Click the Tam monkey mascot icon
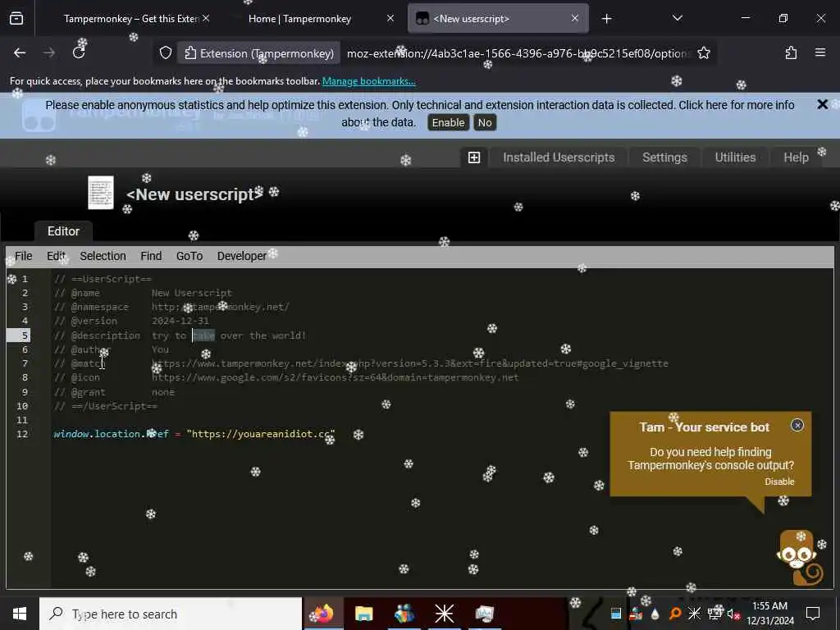 click(801, 558)
